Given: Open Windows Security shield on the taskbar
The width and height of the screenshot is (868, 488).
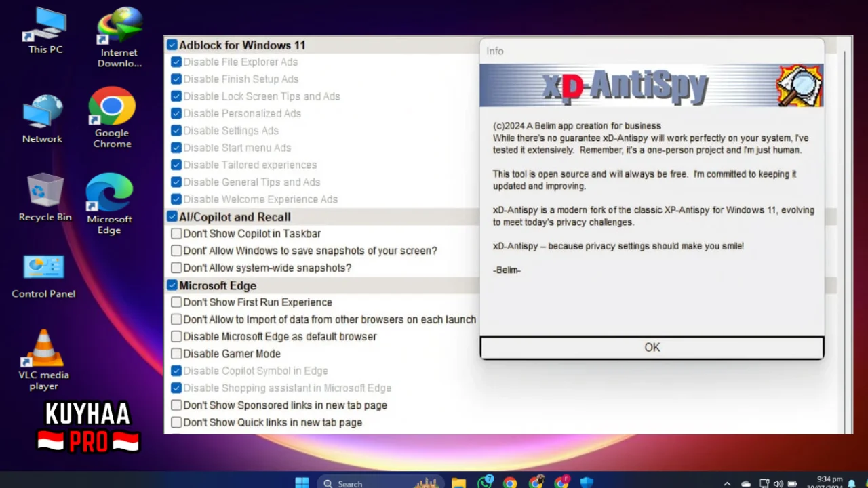Looking at the screenshot, I should 587,483.
